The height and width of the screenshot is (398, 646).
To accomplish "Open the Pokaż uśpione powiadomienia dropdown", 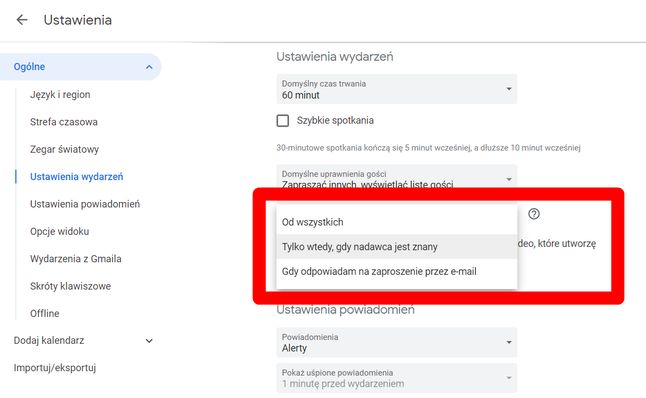I will coord(396,378).
